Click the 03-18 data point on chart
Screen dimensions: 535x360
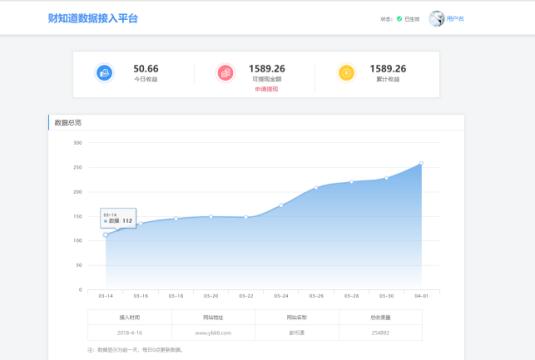176,219
